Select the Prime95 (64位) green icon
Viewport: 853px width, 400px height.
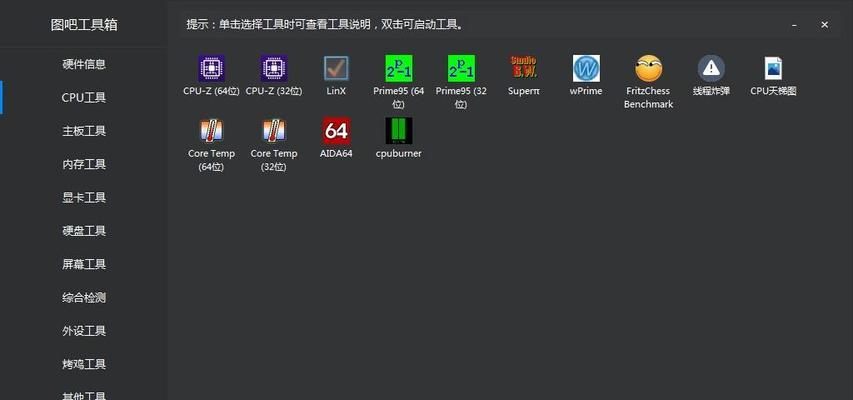point(399,68)
